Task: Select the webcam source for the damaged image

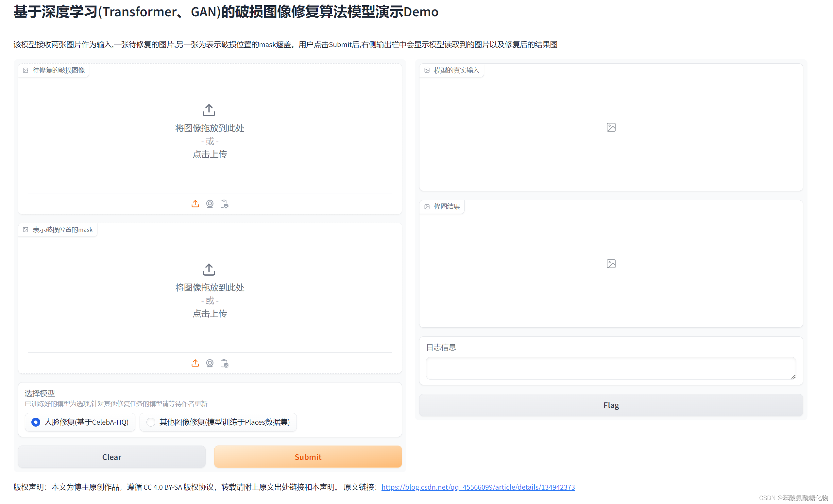Action: (210, 204)
